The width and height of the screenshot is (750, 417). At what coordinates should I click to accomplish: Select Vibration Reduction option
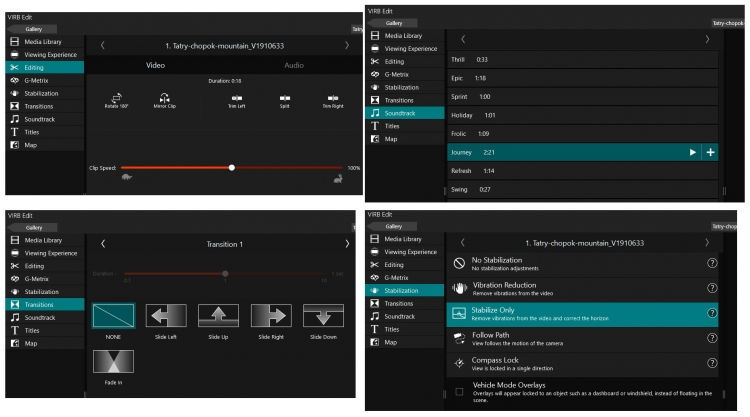click(583, 288)
